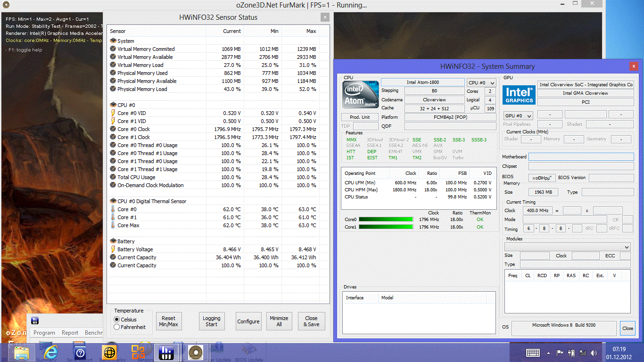Viewport: 644px width, 362px height.
Task: Click the CPU HFM (Max) row
Action: point(418,190)
